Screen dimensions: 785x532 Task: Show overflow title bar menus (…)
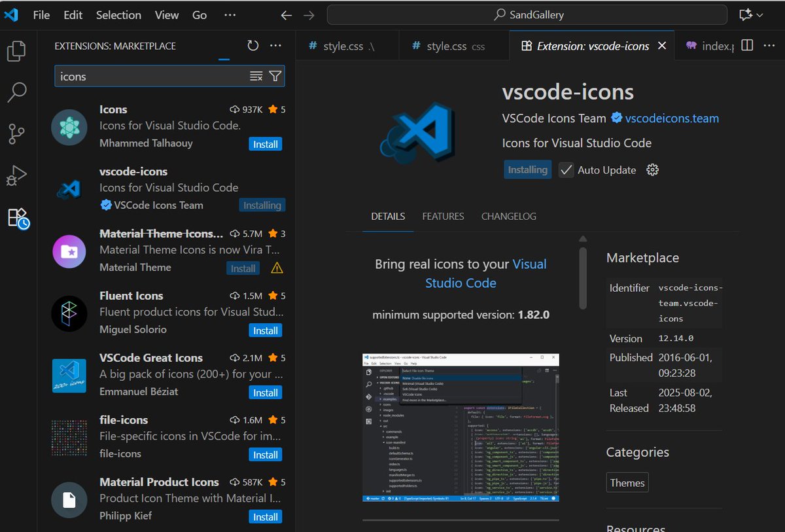tap(230, 15)
